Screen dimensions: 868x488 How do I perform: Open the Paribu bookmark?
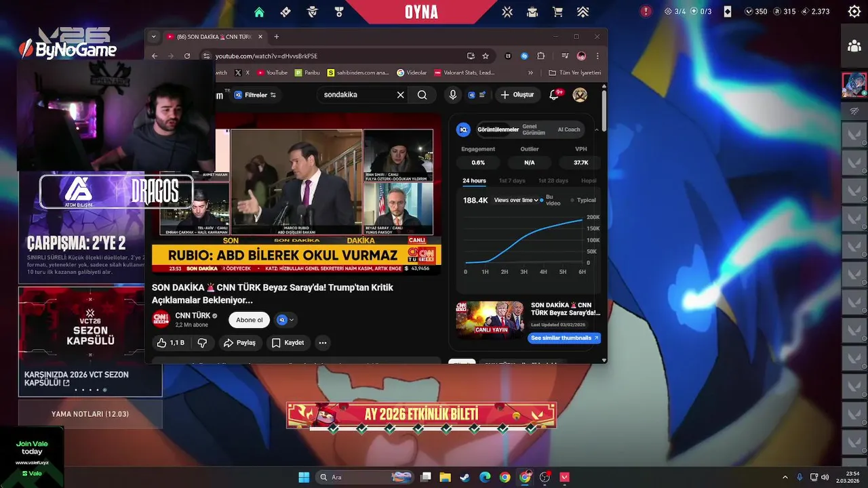click(307, 73)
